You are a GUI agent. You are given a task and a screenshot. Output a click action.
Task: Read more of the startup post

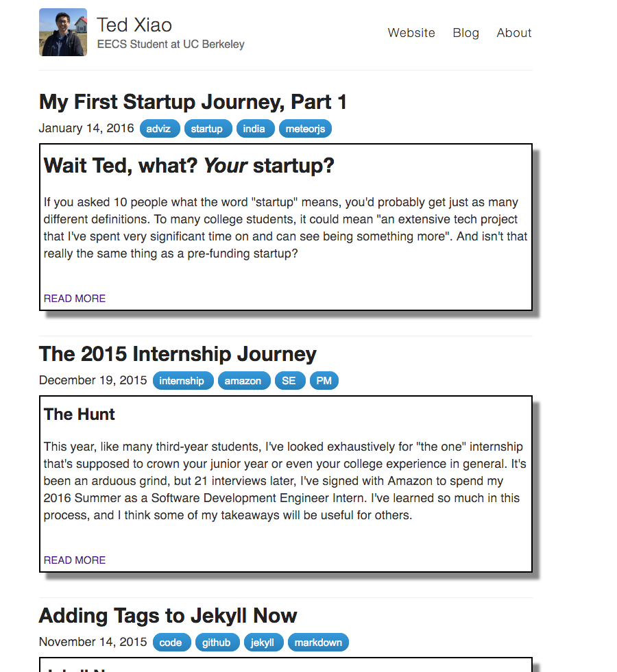click(x=75, y=298)
